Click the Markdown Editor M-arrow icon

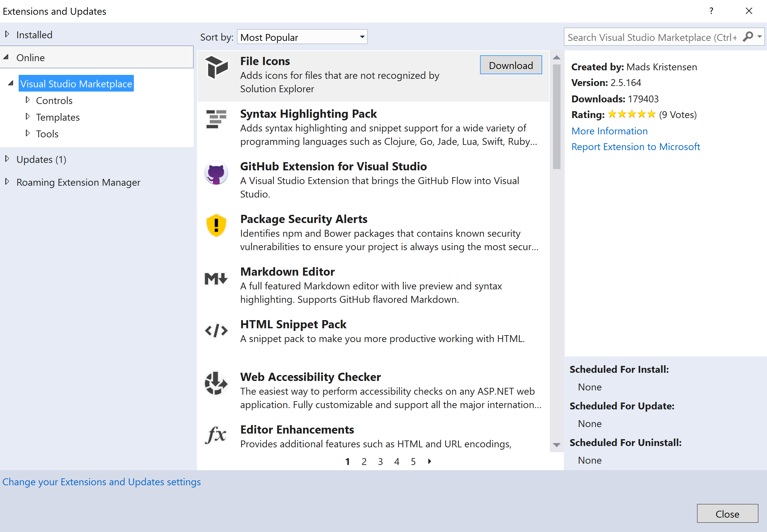coord(216,278)
